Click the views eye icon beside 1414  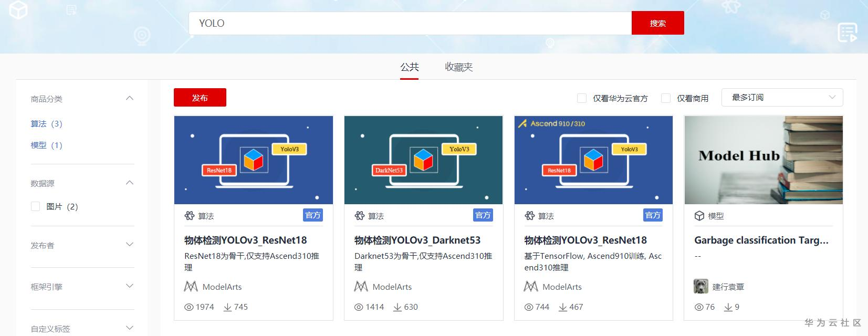pyautogui.click(x=359, y=307)
